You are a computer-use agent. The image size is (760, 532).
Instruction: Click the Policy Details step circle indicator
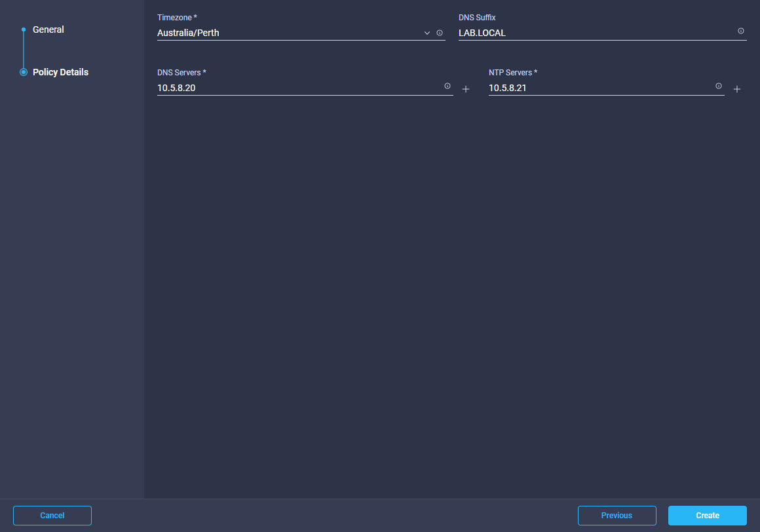[x=24, y=72]
